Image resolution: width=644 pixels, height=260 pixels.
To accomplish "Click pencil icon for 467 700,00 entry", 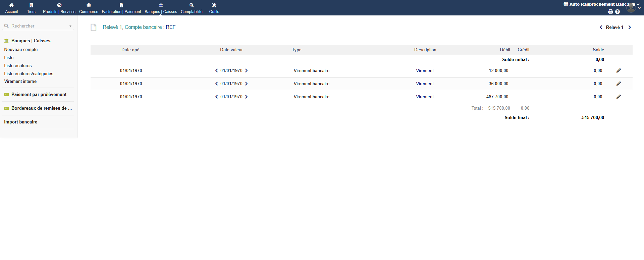I will (619, 97).
